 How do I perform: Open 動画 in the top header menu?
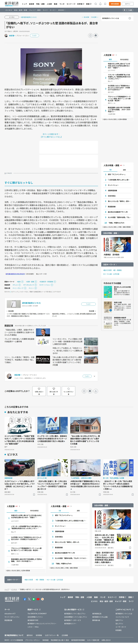(x=56, y=4)
